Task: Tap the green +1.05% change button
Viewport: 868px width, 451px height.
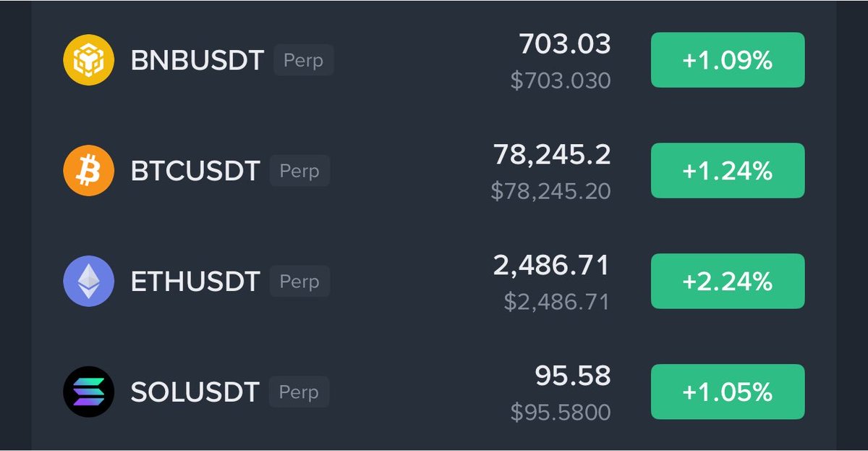Action: point(728,392)
